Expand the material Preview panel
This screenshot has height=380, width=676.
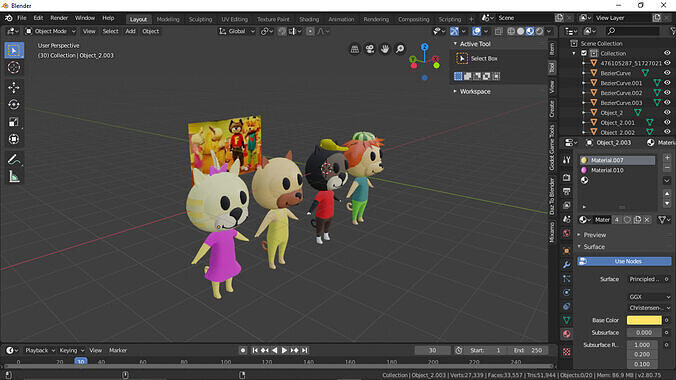(579, 235)
